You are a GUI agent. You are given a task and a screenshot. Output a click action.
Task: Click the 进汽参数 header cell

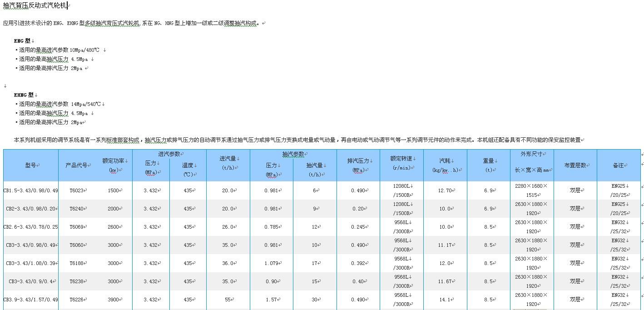point(169,154)
